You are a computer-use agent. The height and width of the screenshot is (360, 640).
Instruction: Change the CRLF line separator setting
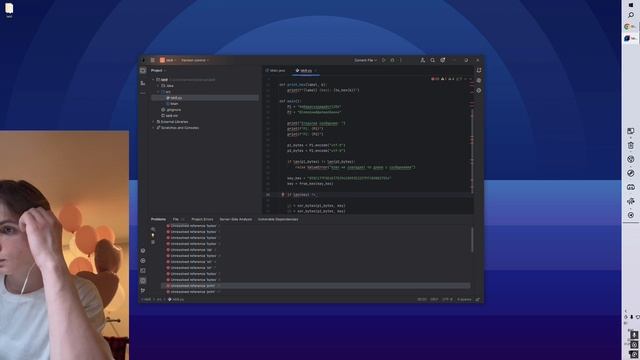coord(434,300)
